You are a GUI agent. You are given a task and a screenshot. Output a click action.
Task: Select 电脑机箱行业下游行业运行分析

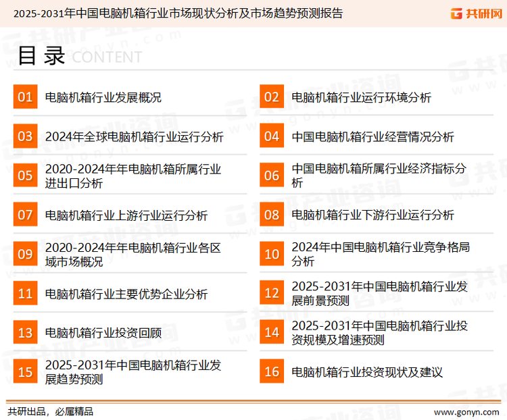372,215
